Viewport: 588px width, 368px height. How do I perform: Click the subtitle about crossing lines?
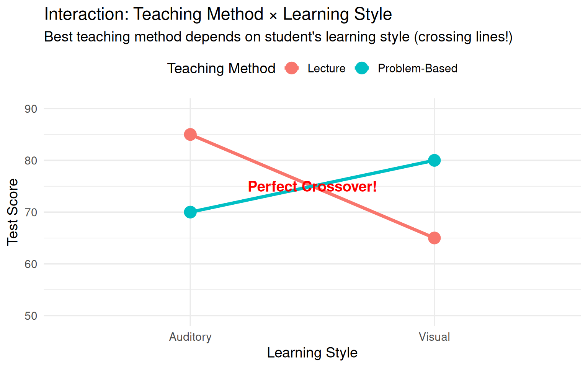pos(278,37)
